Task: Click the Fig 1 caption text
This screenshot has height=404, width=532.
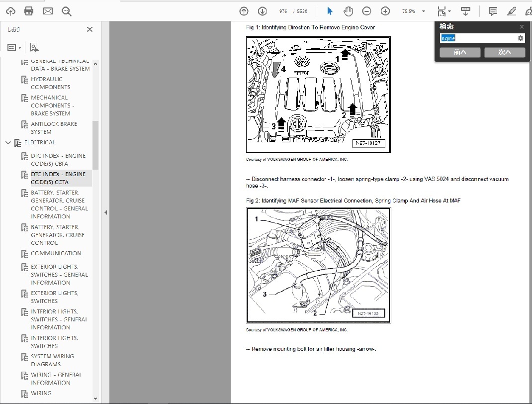Action: click(310, 27)
